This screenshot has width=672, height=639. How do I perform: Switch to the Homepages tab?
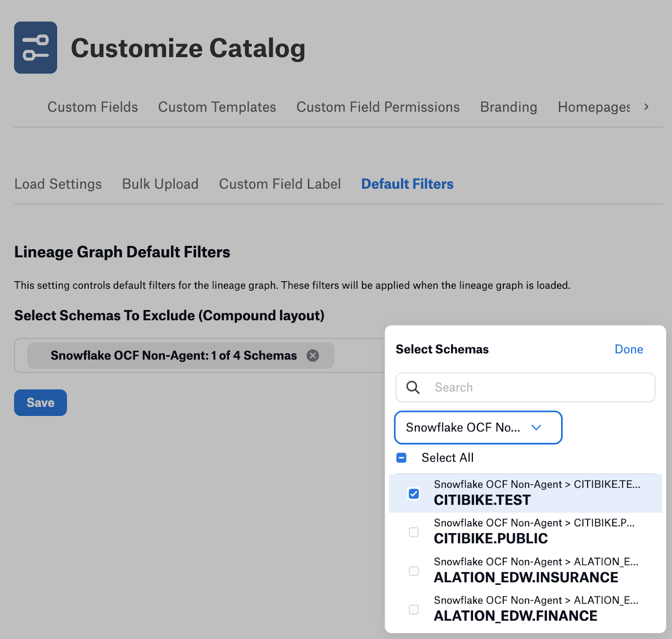594,107
